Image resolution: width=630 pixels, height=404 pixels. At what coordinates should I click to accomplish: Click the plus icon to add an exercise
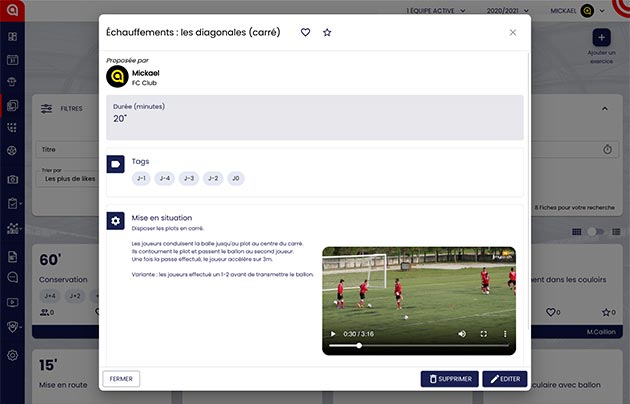(601, 37)
